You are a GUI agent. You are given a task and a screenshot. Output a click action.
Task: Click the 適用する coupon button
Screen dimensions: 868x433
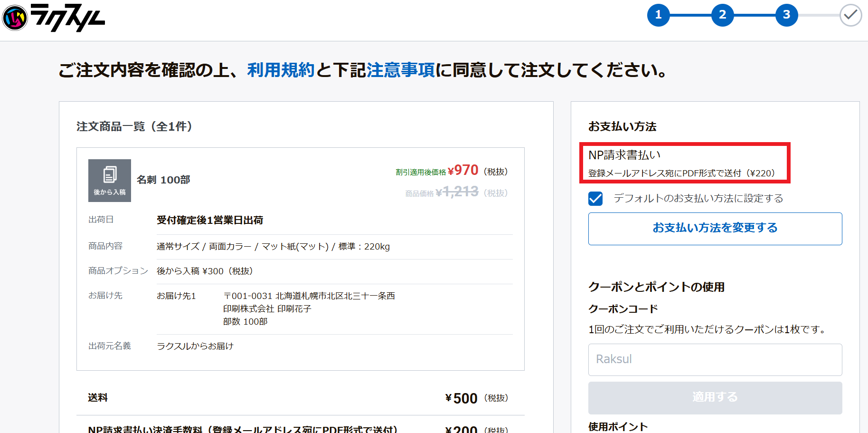[x=715, y=397]
